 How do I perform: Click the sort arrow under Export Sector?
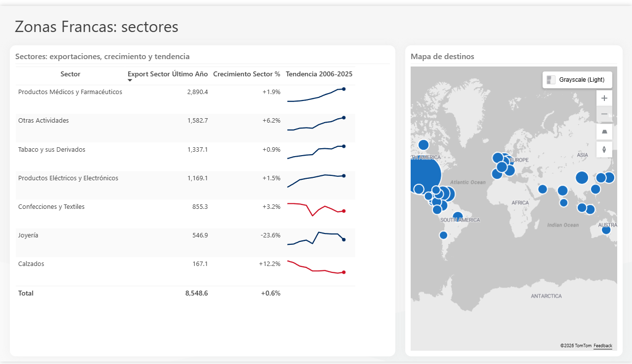(x=130, y=80)
